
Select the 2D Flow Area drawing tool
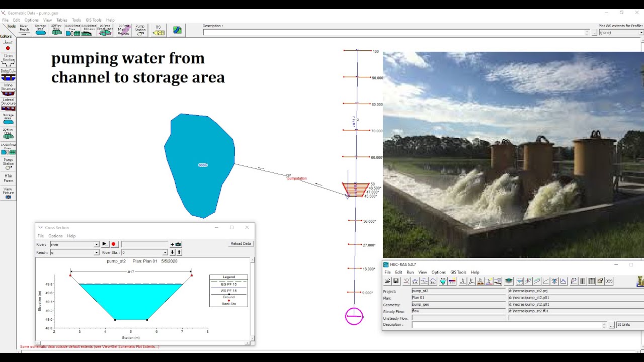click(56, 30)
